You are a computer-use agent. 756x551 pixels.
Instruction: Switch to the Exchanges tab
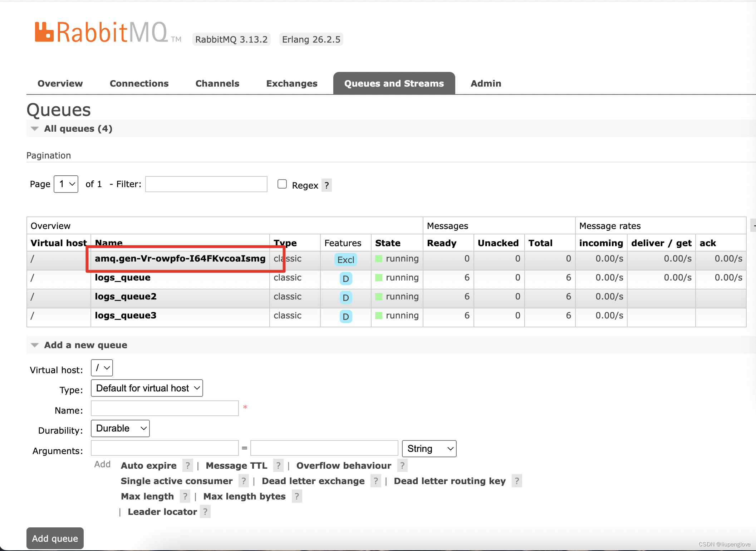point(291,83)
